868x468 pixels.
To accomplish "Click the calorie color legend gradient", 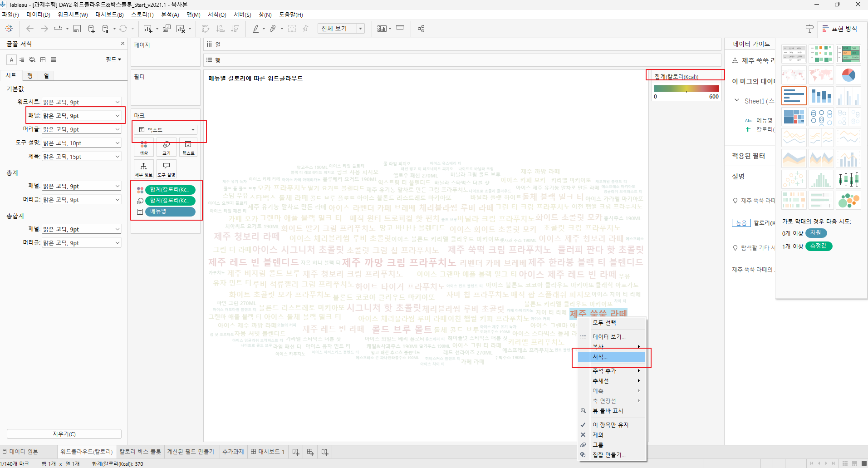I will [x=686, y=89].
